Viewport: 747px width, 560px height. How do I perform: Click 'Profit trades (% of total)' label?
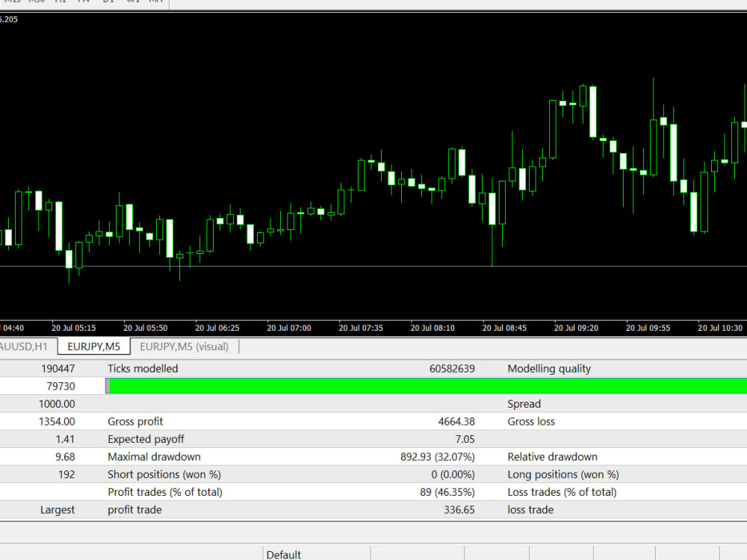coord(165,492)
